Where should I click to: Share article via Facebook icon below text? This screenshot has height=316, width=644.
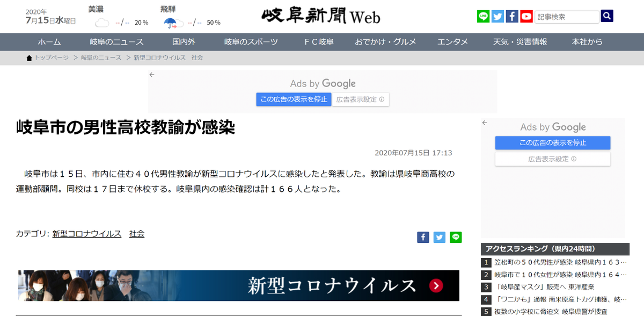pyautogui.click(x=423, y=237)
